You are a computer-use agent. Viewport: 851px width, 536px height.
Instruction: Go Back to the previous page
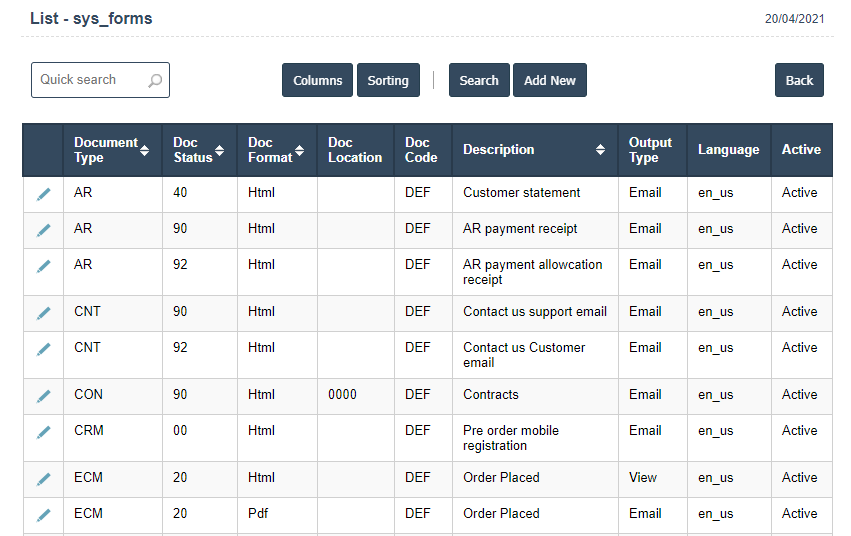pyautogui.click(x=799, y=81)
